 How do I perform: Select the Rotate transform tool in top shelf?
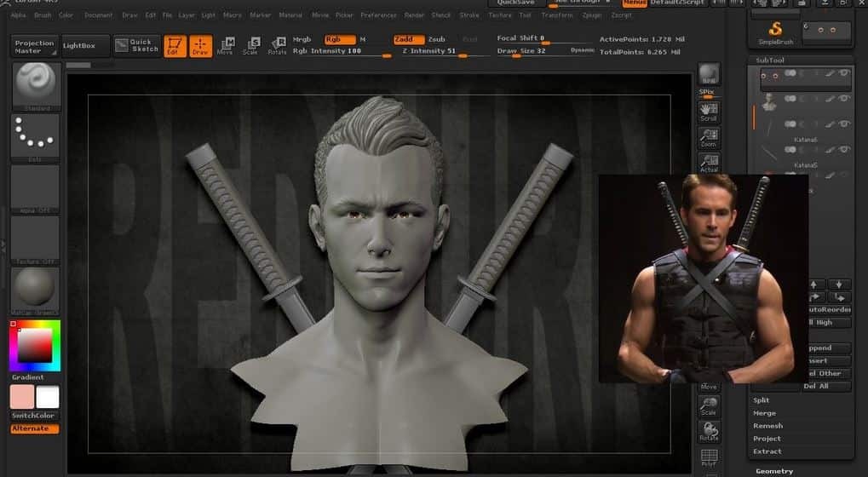point(278,46)
